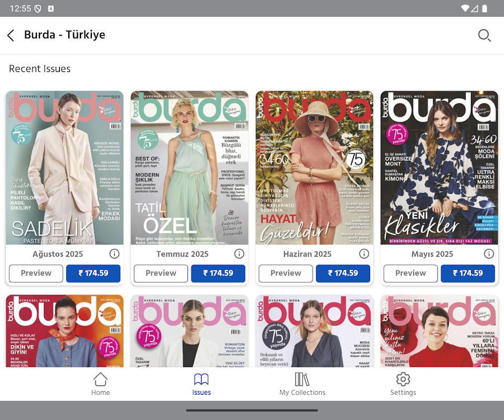Click the 'Recent Issues' heading
This screenshot has width=504, height=420.
[x=40, y=69]
